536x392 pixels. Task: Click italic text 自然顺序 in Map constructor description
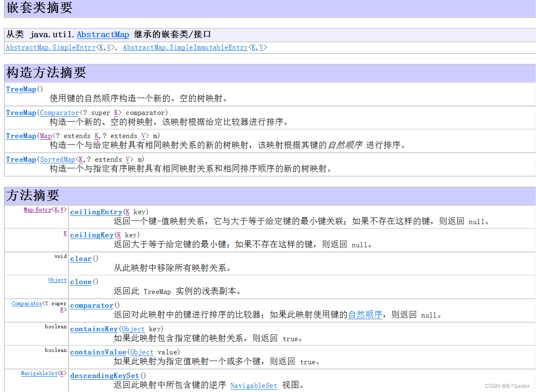pos(344,145)
